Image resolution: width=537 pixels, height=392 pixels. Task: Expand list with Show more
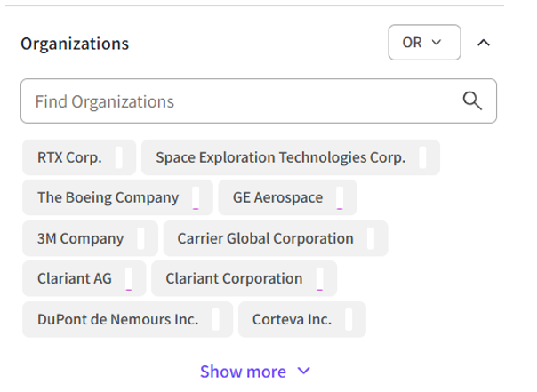coord(243,372)
